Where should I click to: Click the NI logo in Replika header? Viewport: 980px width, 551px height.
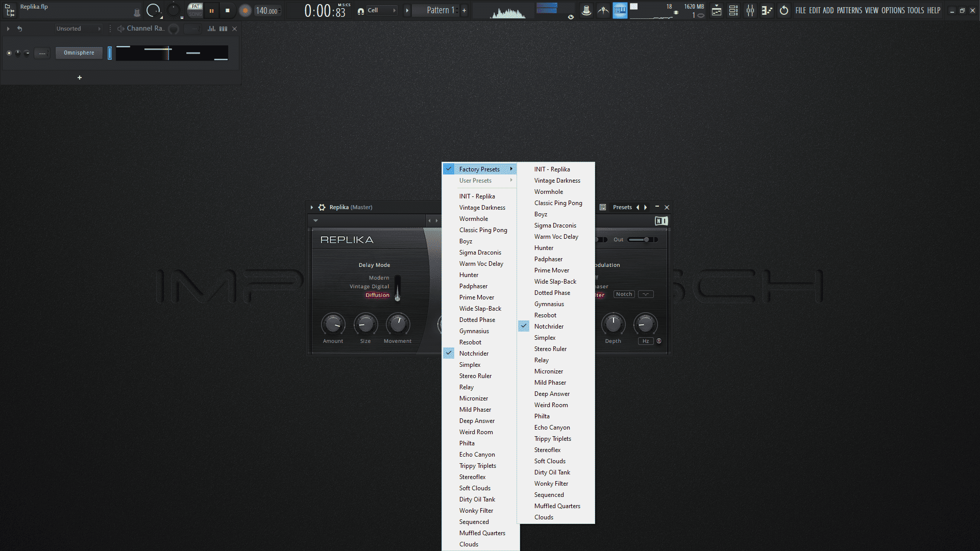pyautogui.click(x=661, y=221)
